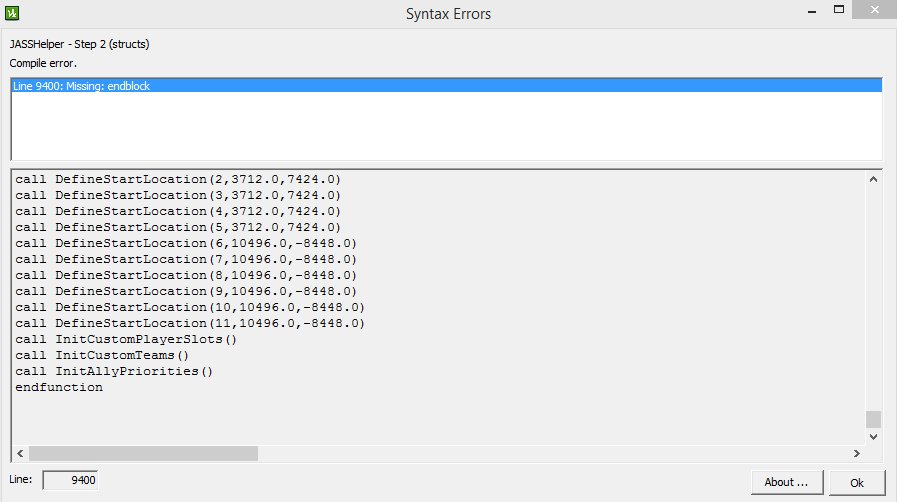Click the DefineStartLocation(11,10496.0,-8448.0) line
Image resolution: width=897 pixels, height=502 pixels.
[x=190, y=323]
